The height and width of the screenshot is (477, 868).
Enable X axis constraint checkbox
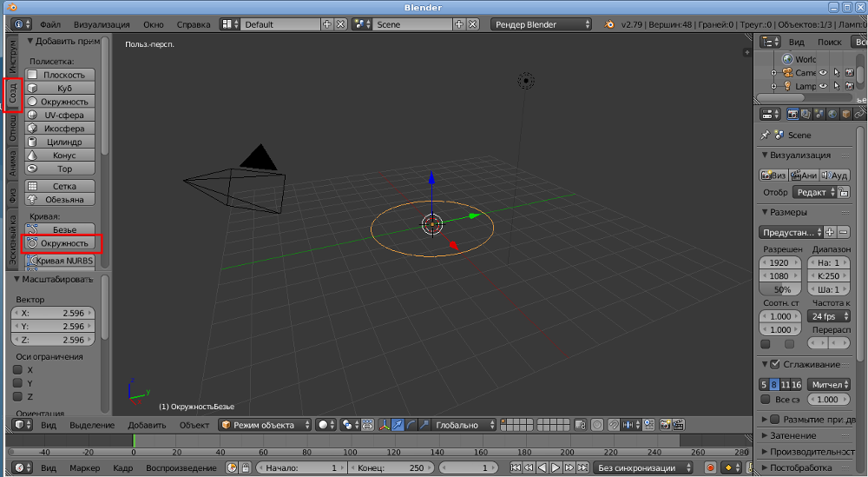(17, 369)
